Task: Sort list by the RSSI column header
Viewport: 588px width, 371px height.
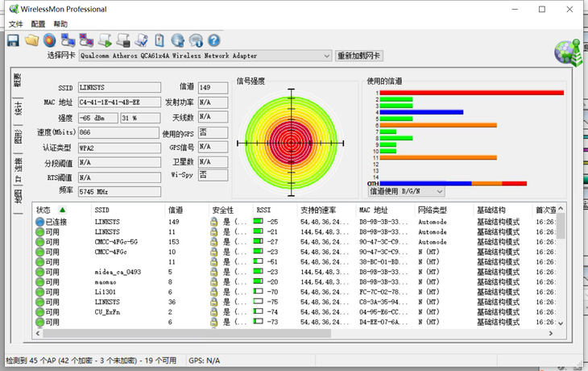Action: tap(275, 210)
